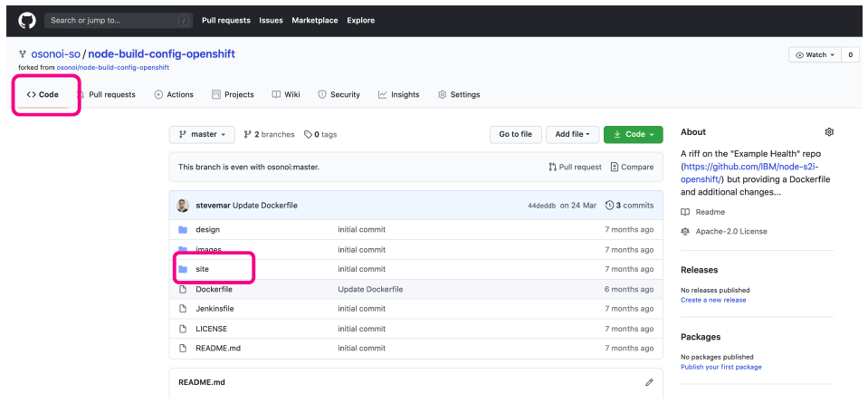Click the Dockerfile file icon

point(183,289)
